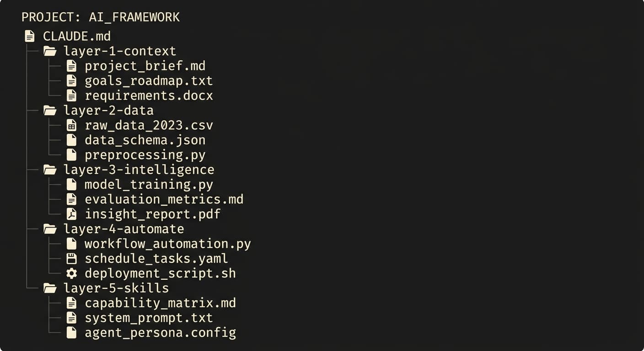
Task: Click the workflow_automation.py file icon
Action: tap(71, 244)
